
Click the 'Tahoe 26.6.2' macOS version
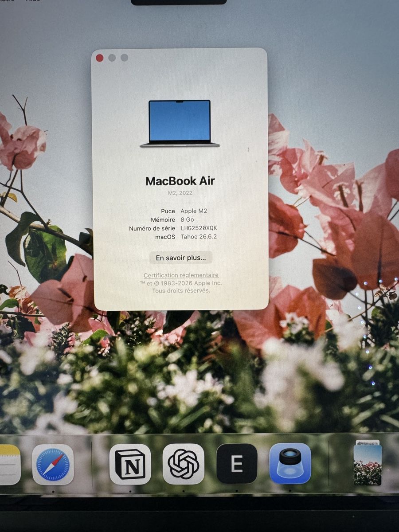[199, 237]
